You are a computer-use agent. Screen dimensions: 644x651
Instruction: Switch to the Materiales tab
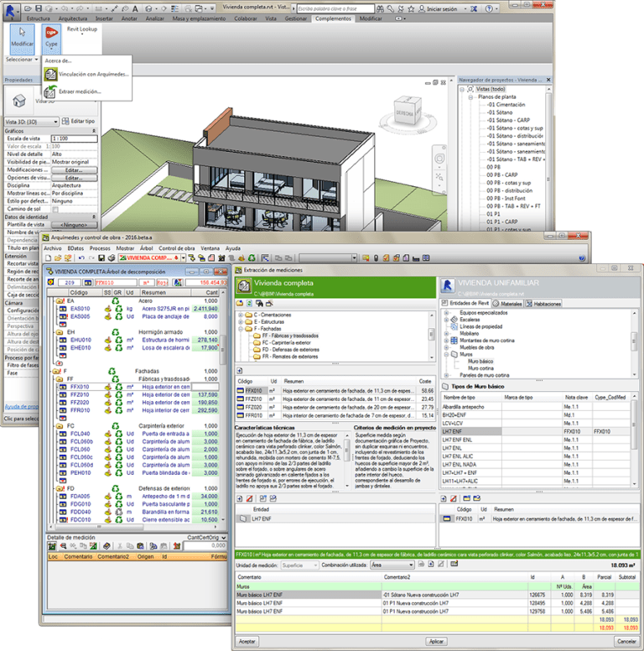pyautogui.click(x=512, y=304)
